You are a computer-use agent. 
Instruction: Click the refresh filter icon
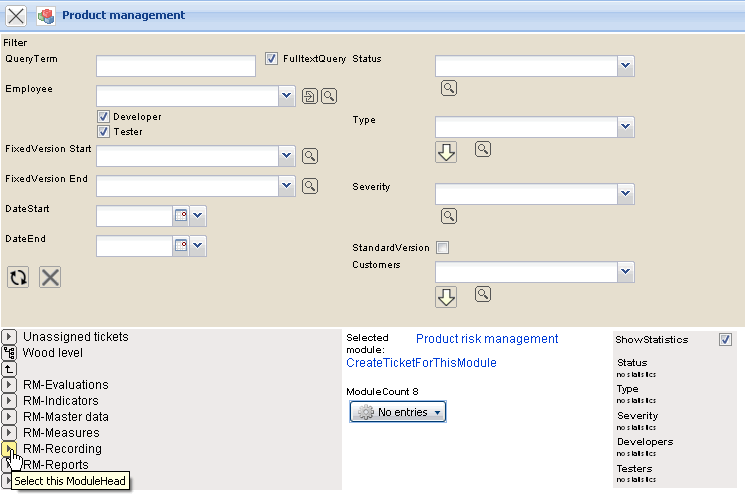18,277
